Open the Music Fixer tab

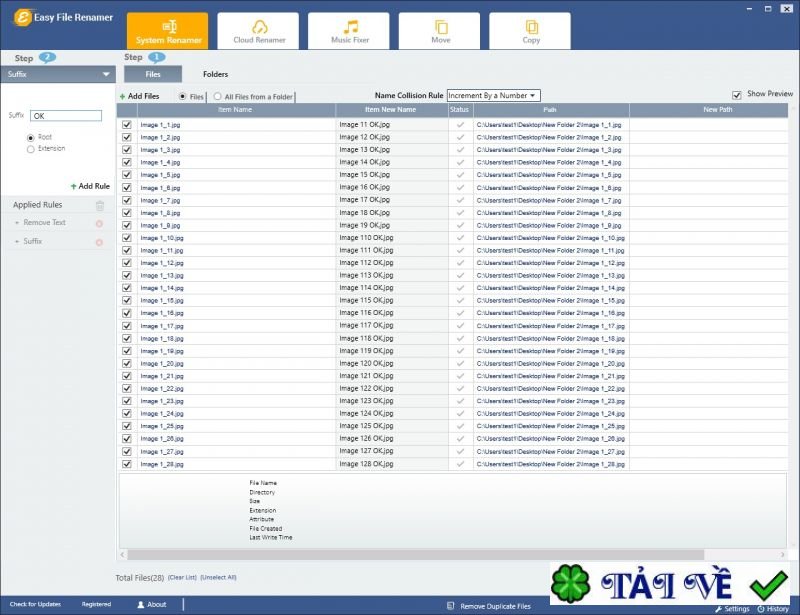point(349,31)
